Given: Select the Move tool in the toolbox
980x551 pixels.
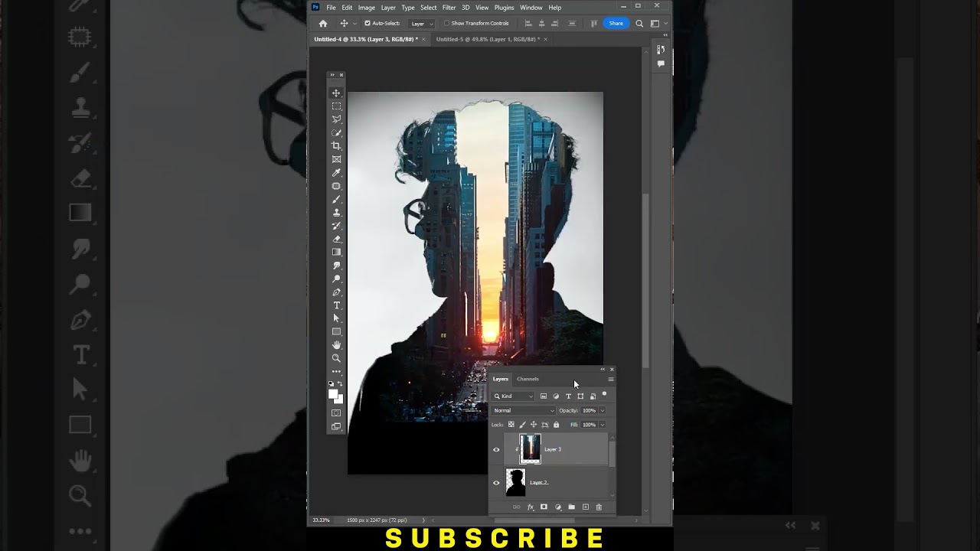Looking at the screenshot, I should click(336, 93).
